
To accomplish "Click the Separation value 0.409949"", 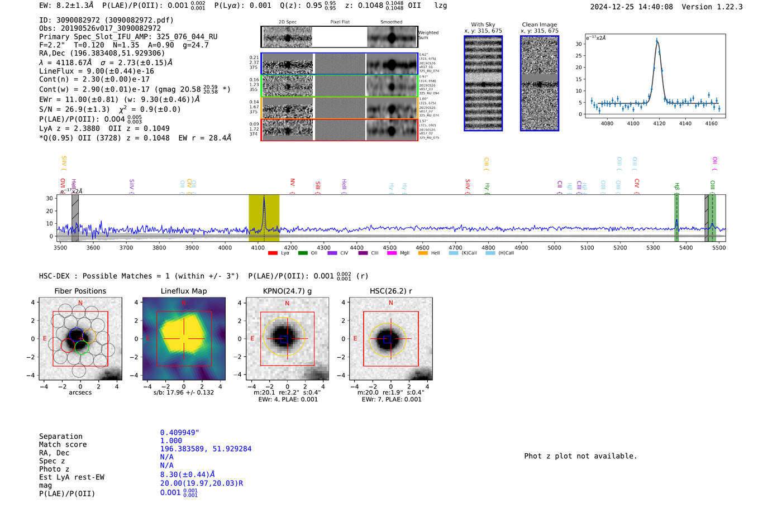I will pyautogui.click(x=180, y=433).
